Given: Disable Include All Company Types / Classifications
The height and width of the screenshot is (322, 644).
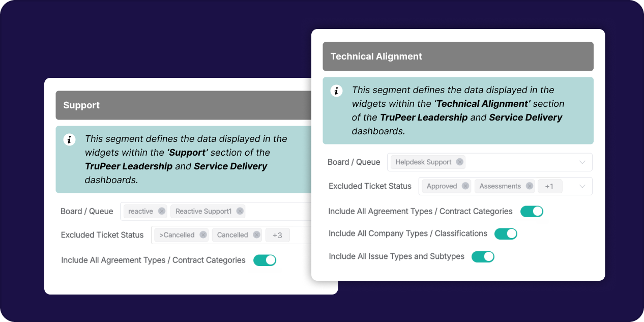Looking at the screenshot, I should pyautogui.click(x=506, y=233).
